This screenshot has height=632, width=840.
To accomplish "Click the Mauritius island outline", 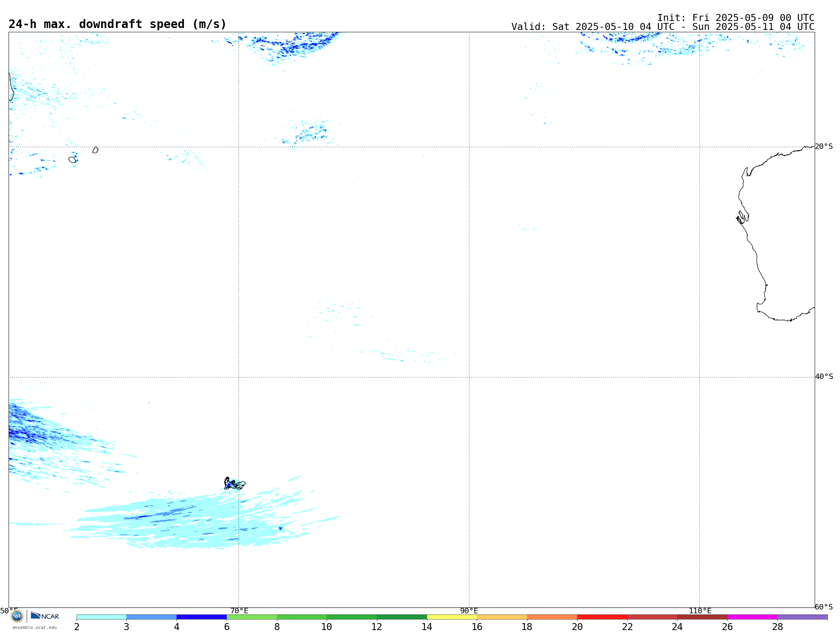I will click(x=95, y=150).
